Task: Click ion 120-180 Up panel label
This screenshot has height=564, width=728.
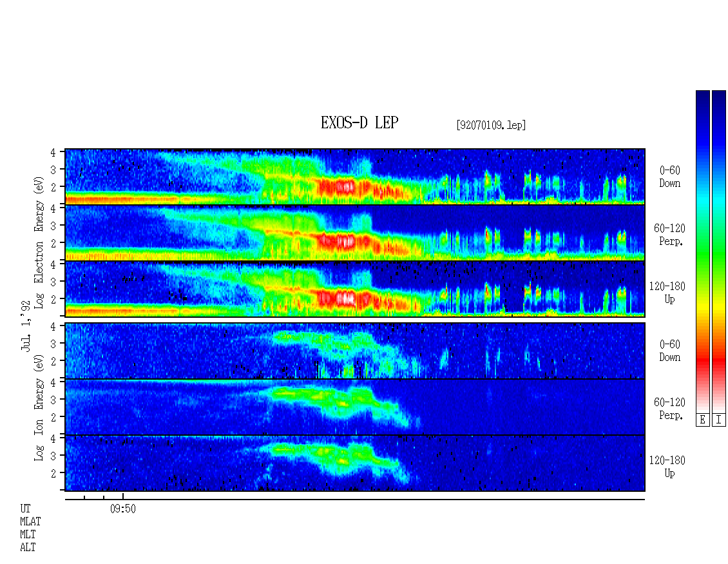Action: (667, 467)
